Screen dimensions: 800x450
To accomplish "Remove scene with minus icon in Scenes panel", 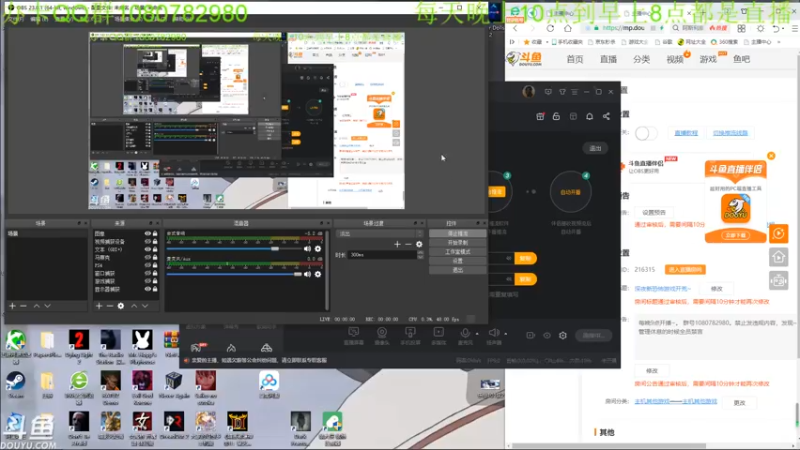I will (23, 306).
